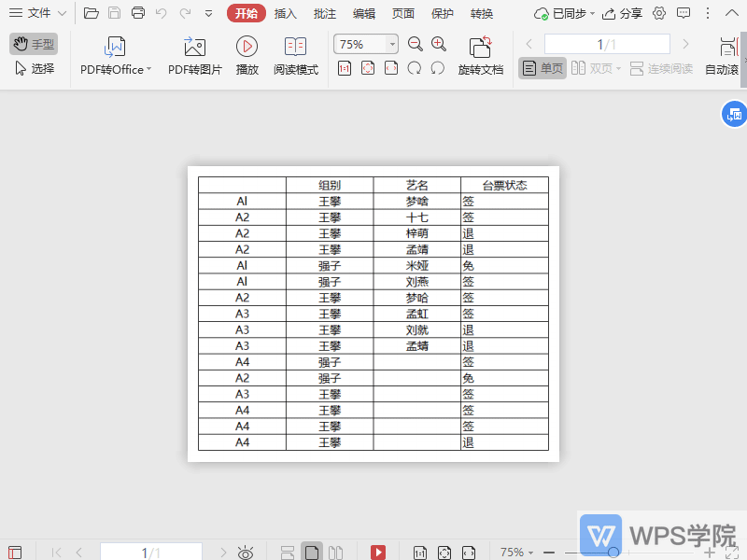
Task: Enable 连续阅读 continuous reading
Action: pos(661,68)
